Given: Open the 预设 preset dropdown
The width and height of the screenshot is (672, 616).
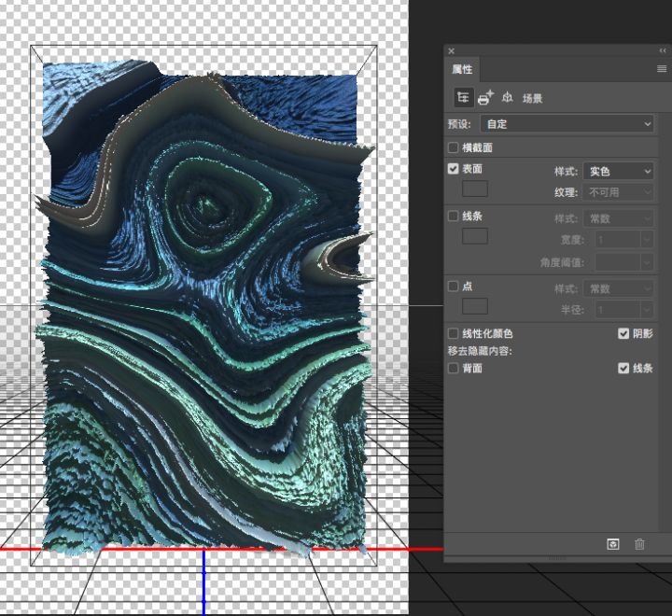Looking at the screenshot, I should (567, 123).
